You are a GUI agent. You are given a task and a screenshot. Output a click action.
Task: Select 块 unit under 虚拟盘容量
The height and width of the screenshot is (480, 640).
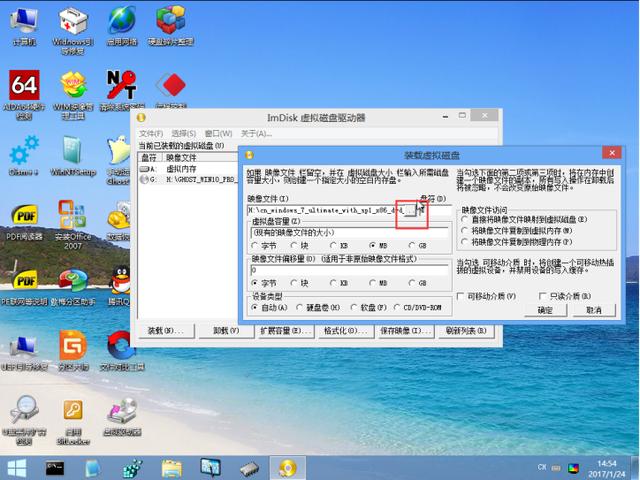coord(300,245)
